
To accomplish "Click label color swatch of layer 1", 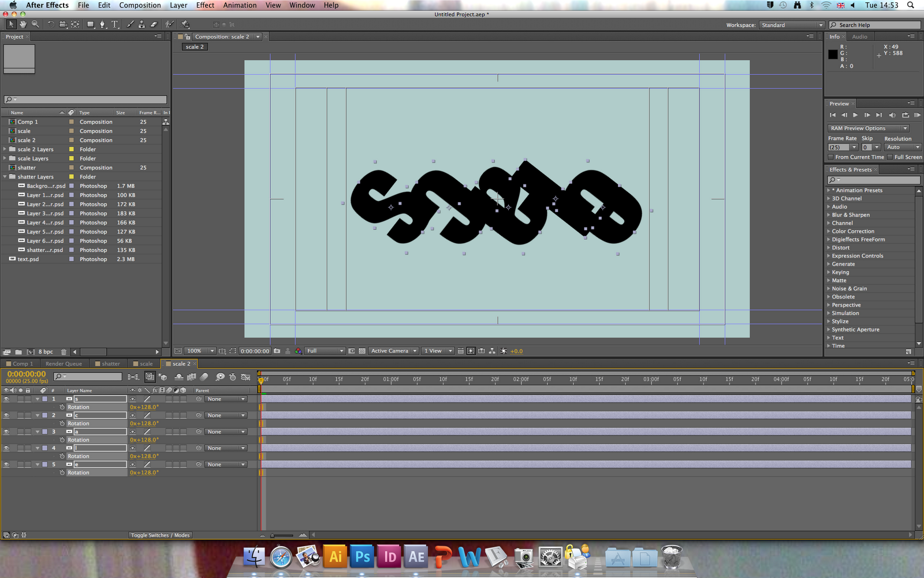I will pyautogui.click(x=45, y=399).
